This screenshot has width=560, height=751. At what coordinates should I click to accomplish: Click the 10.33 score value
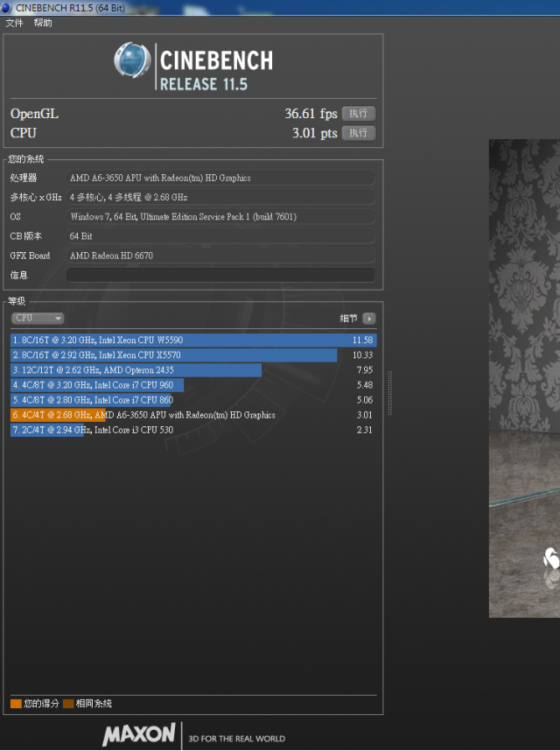tap(362, 354)
